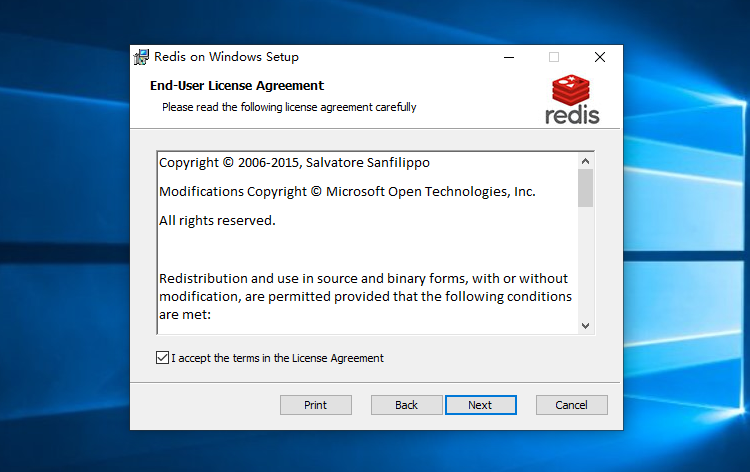Click the 'End-User License Agreement' heading
This screenshot has width=750, height=472.
(237, 86)
